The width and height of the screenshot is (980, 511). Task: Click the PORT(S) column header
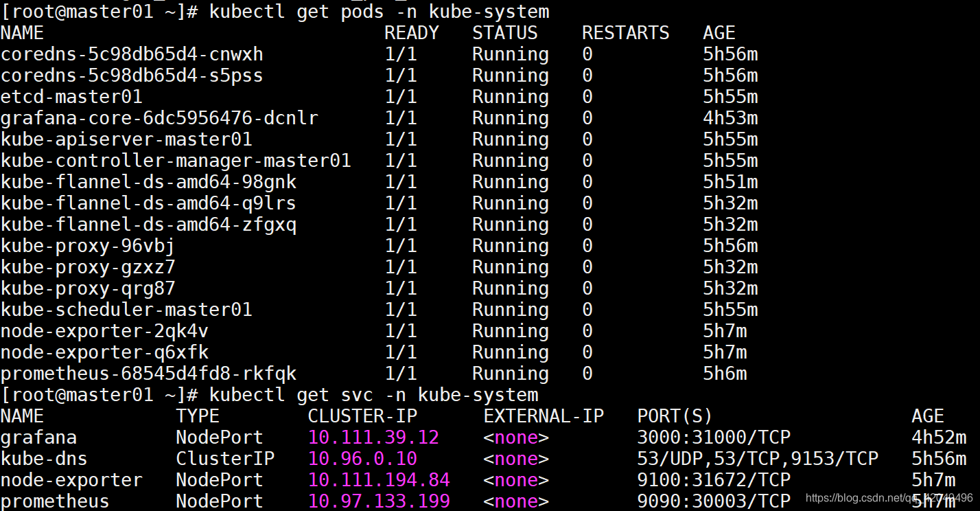pyautogui.click(x=675, y=416)
